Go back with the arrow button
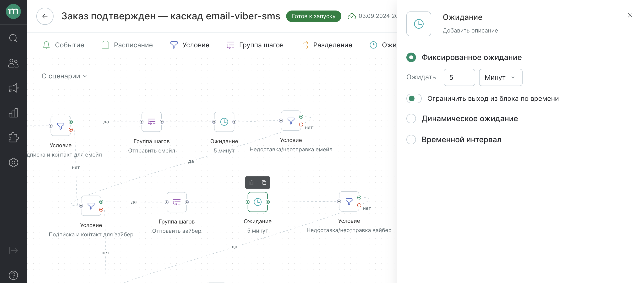 coord(45,16)
